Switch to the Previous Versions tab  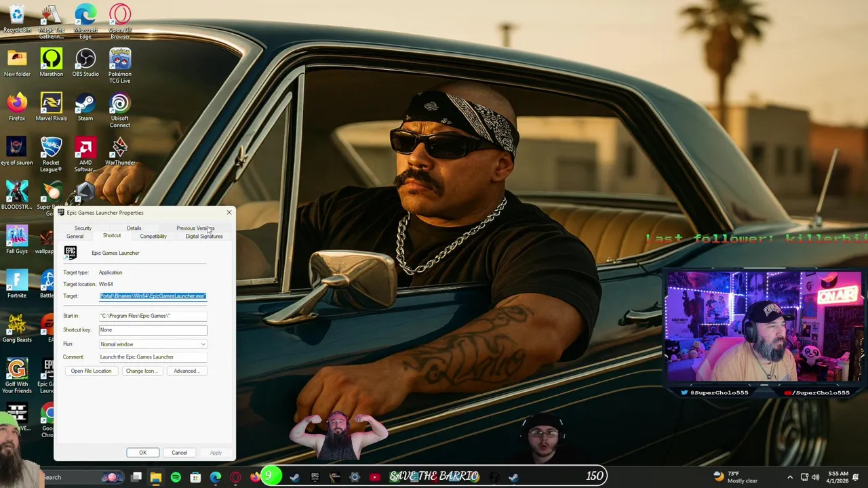point(195,228)
